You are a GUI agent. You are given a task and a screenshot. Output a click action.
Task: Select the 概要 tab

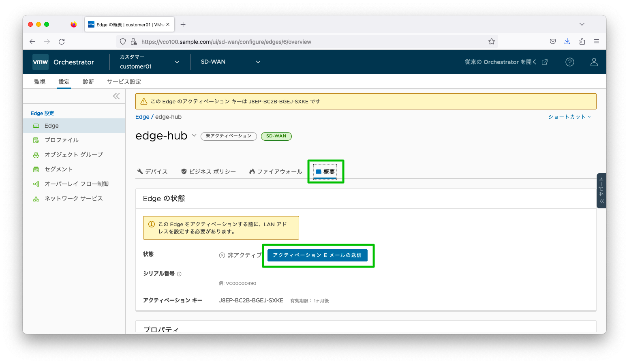pyautogui.click(x=325, y=171)
